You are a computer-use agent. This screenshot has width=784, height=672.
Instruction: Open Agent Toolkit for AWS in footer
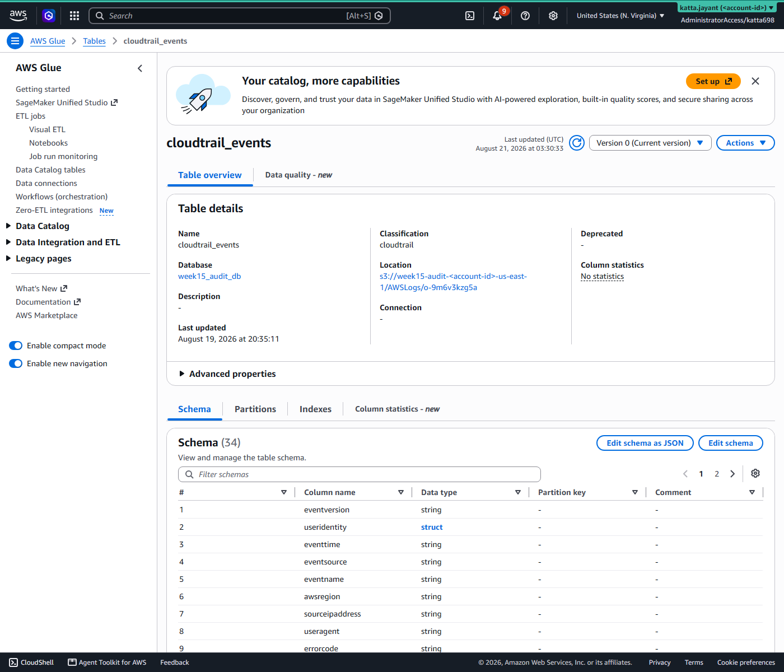[107, 662]
